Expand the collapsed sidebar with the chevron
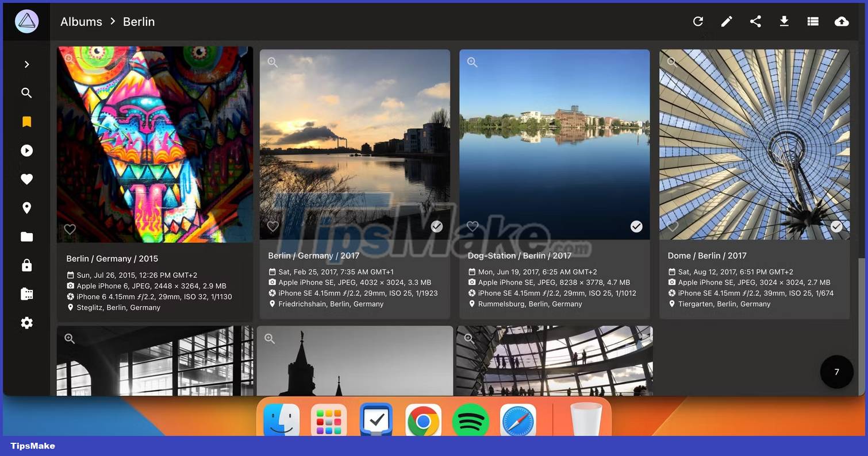 [x=26, y=64]
